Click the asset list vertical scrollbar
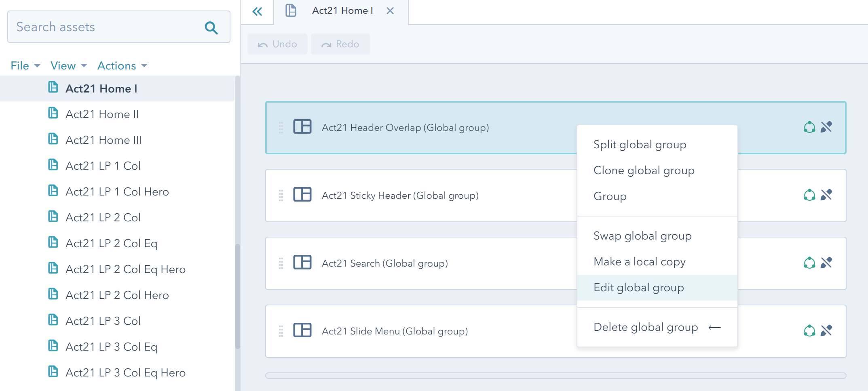Screen dimensions: 868x391 tap(238, 295)
